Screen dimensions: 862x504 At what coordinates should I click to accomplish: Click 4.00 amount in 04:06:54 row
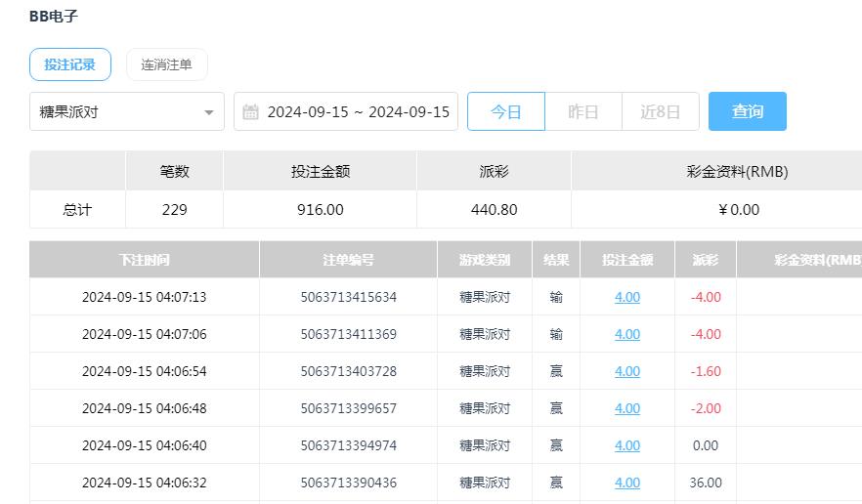[626, 371]
